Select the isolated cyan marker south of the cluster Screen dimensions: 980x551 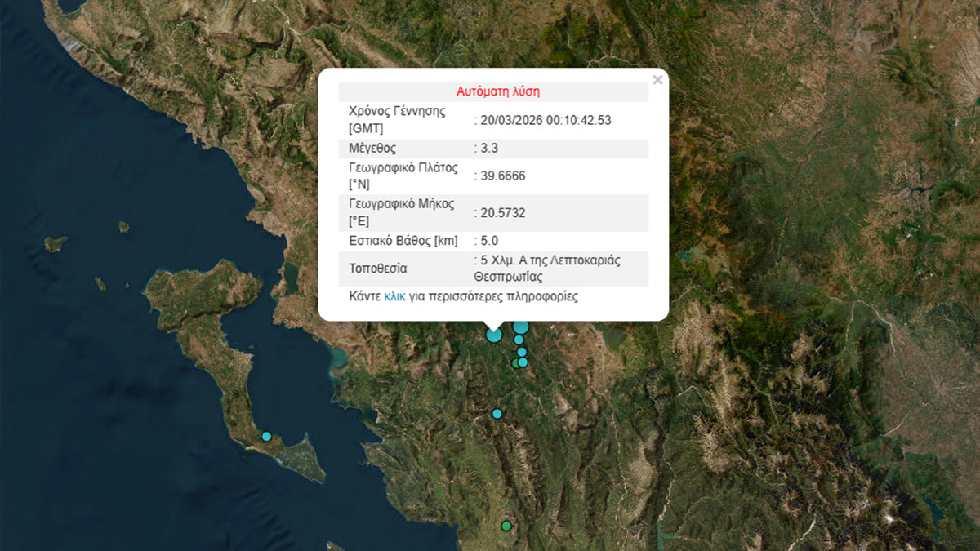click(x=497, y=414)
